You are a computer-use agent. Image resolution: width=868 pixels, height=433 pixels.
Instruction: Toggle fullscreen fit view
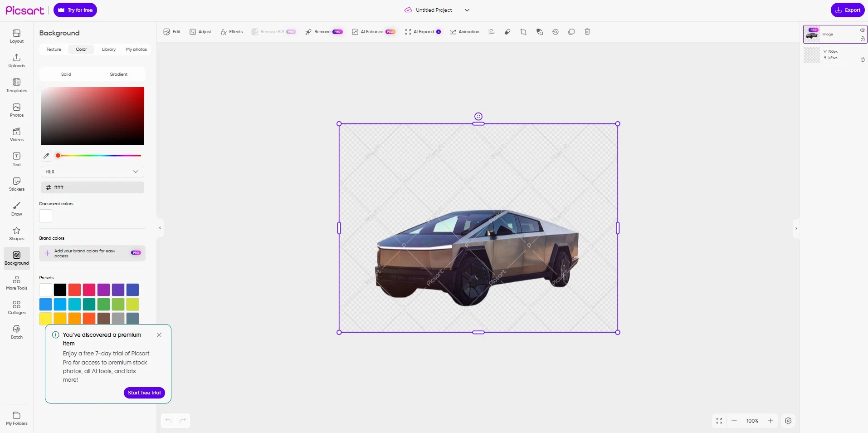pos(719,421)
